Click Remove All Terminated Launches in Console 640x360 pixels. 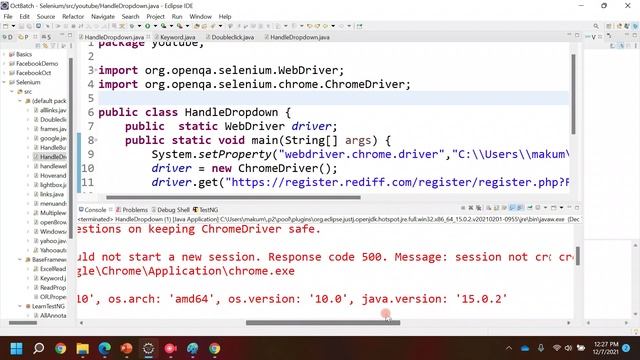click(479, 208)
